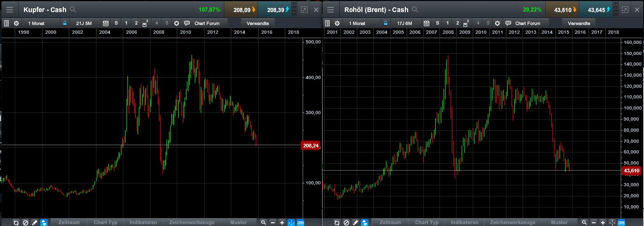Select layout 1 on Rohöl chart
The width and height of the screenshot is (644, 226).
tap(447, 23)
